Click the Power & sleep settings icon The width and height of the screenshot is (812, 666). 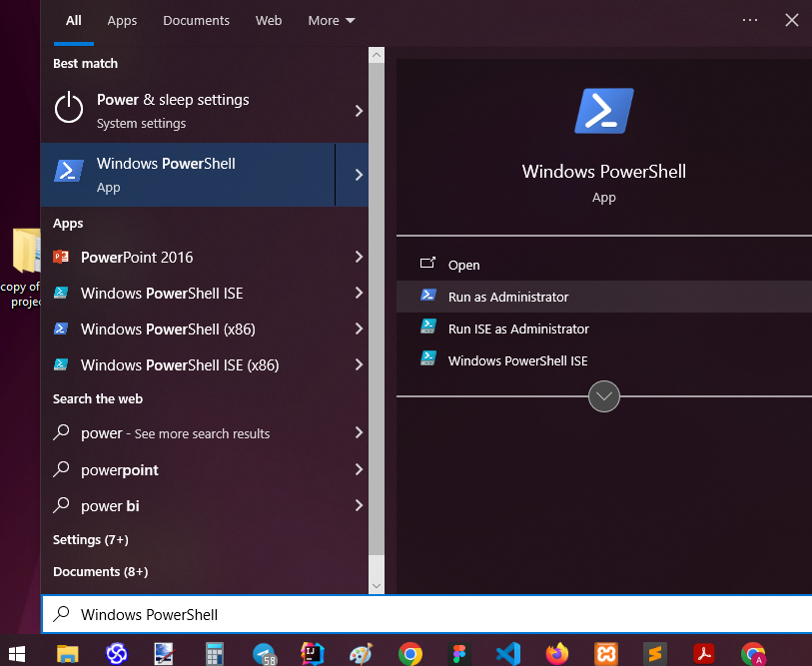tap(69, 108)
